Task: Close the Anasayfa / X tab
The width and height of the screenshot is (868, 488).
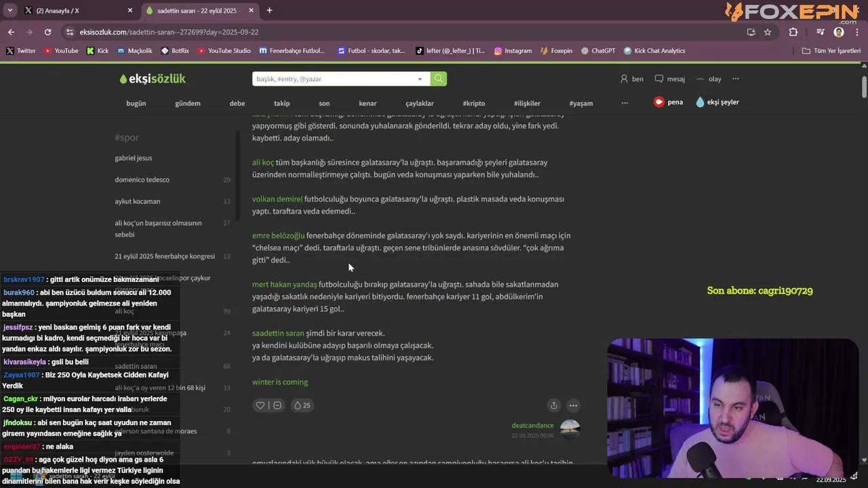Action: 130,10
